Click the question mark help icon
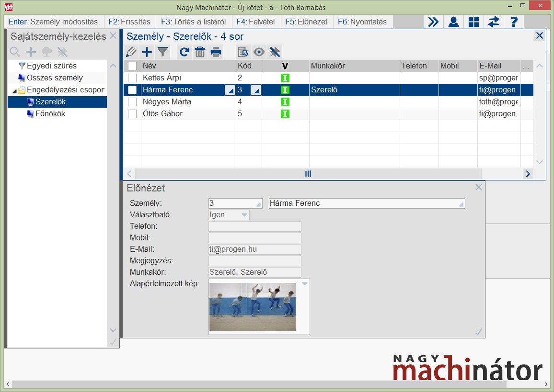 [514, 22]
